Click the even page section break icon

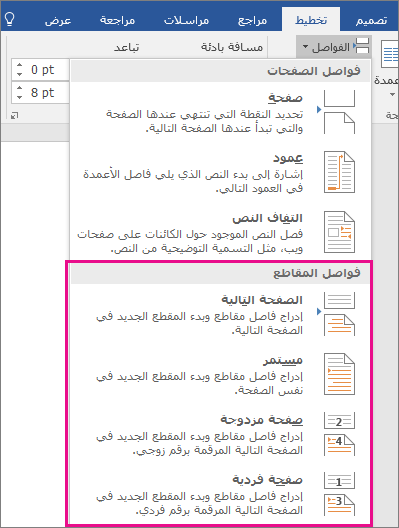coord(339,434)
